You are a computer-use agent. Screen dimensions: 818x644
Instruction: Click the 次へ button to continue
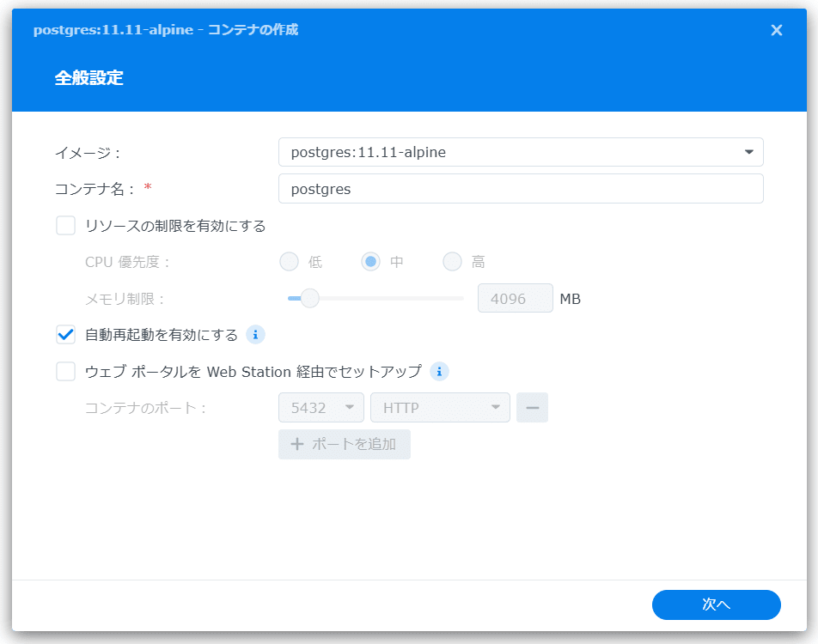716,605
